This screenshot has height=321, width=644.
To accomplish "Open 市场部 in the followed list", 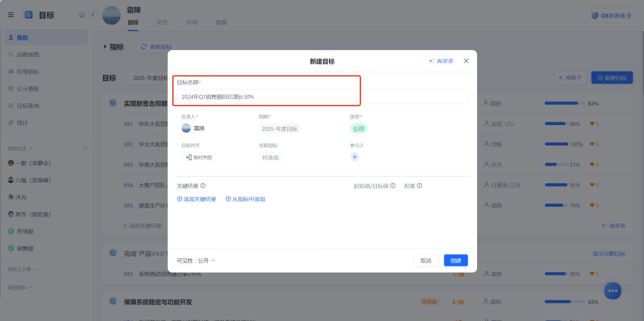I will (x=21, y=231).
